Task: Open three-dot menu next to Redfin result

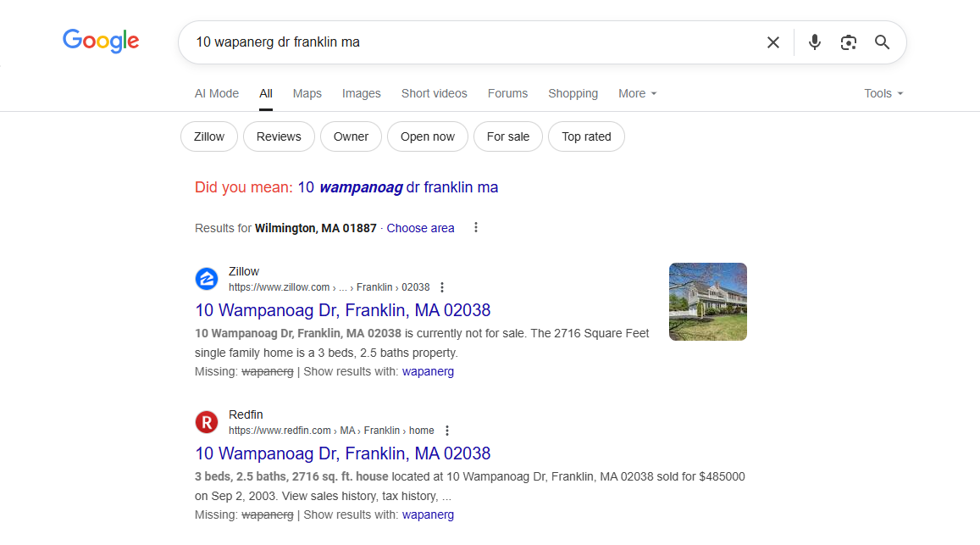Action: tap(447, 431)
